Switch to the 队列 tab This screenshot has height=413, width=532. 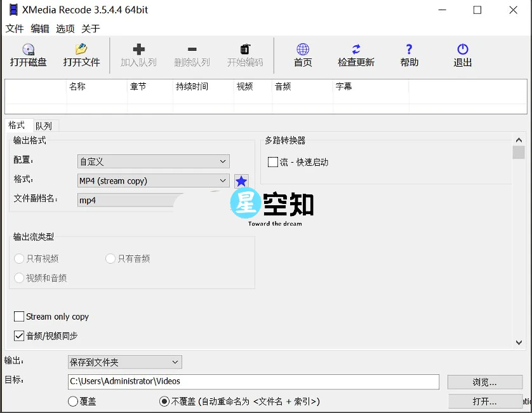(x=44, y=125)
